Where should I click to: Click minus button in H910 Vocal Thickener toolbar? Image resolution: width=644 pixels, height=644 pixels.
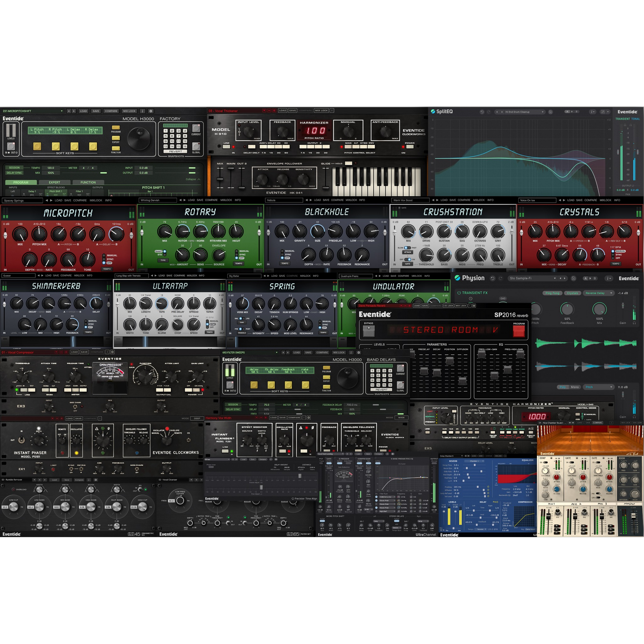click(269, 111)
